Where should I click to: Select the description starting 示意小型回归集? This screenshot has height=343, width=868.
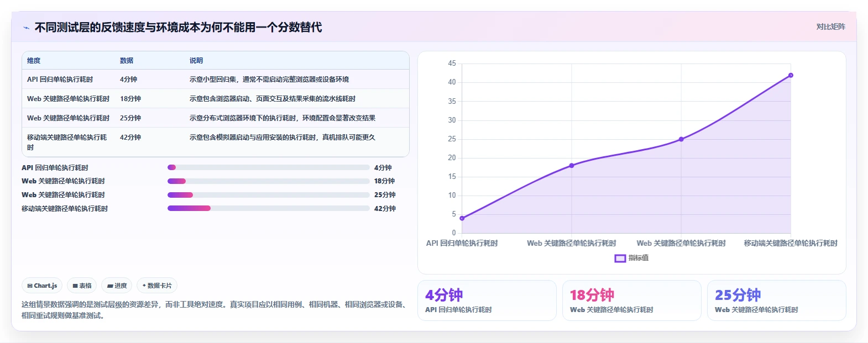click(x=269, y=79)
